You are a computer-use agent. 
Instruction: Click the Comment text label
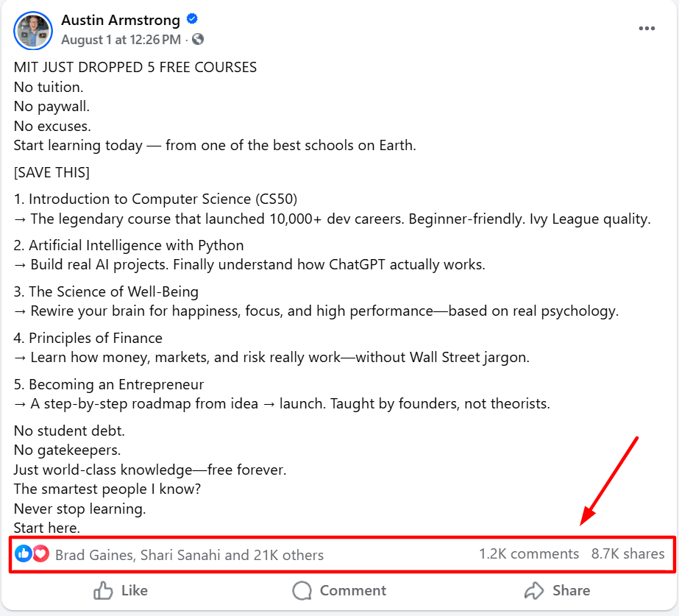(x=353, y=590)
